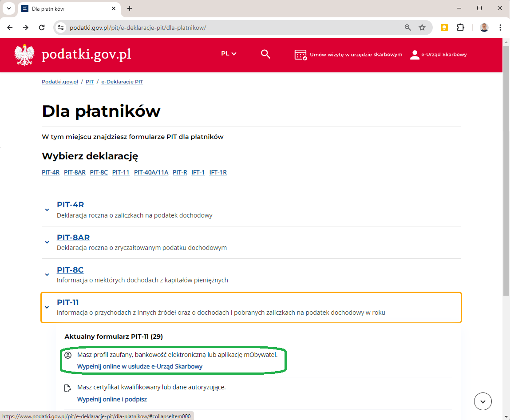Open the browser extensions puzzle icon
510x420 pixels.
coord(460,28)
